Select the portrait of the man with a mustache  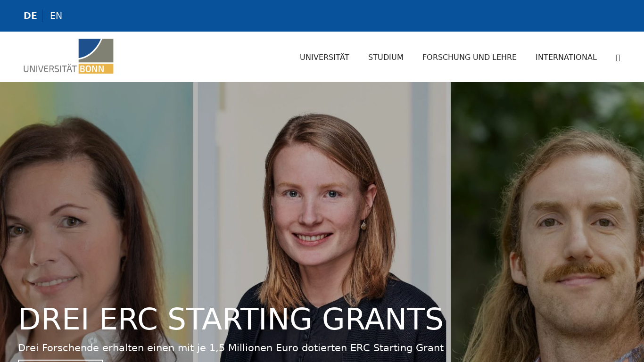pyautogui.click(x=547, y=222)
